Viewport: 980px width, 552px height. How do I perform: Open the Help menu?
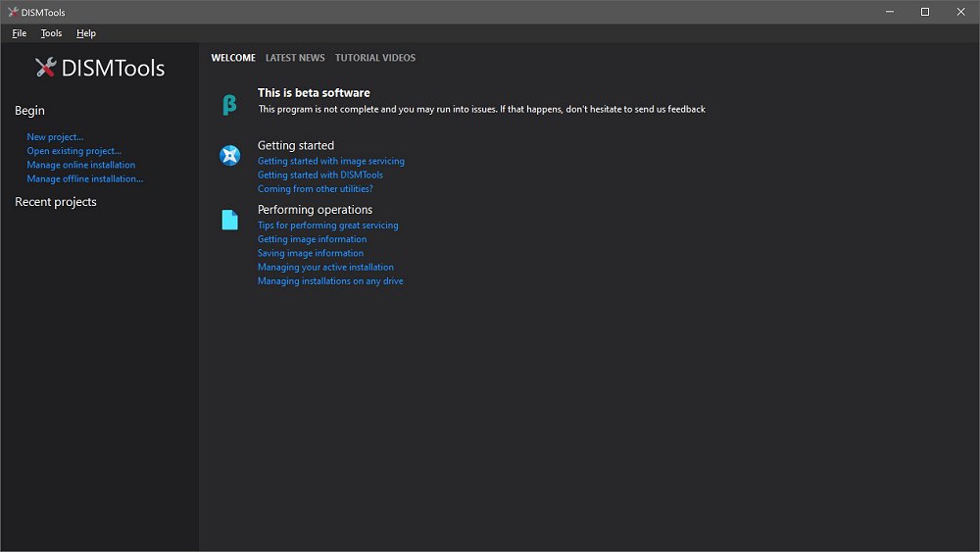click(86, 33)
